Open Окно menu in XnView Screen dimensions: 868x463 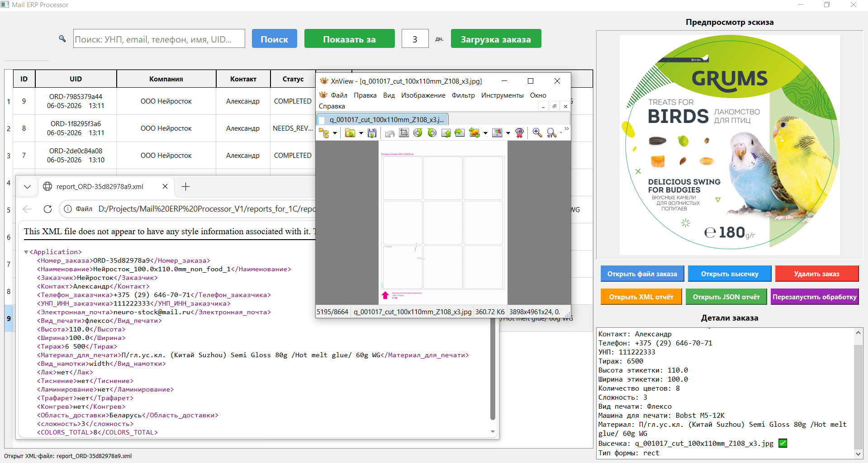[538, 95]
